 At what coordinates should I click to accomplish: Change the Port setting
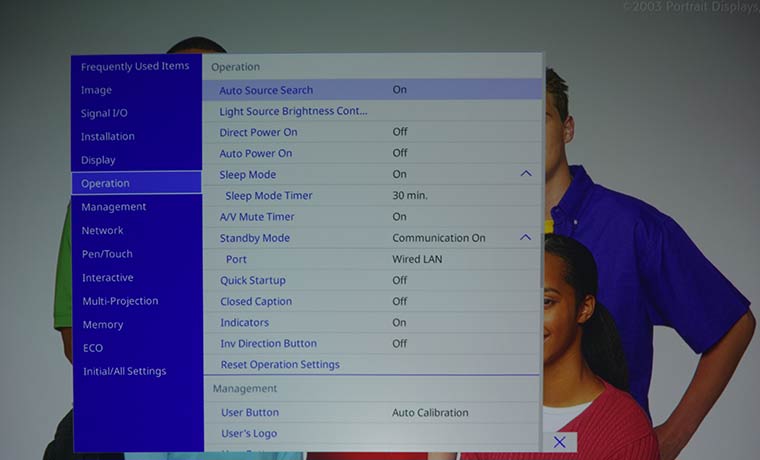372,259
